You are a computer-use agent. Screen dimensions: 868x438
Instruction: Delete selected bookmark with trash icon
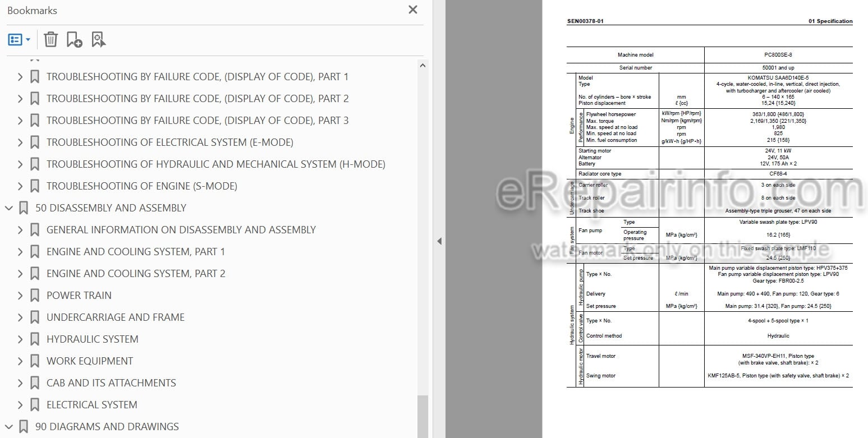pos(50,40)
